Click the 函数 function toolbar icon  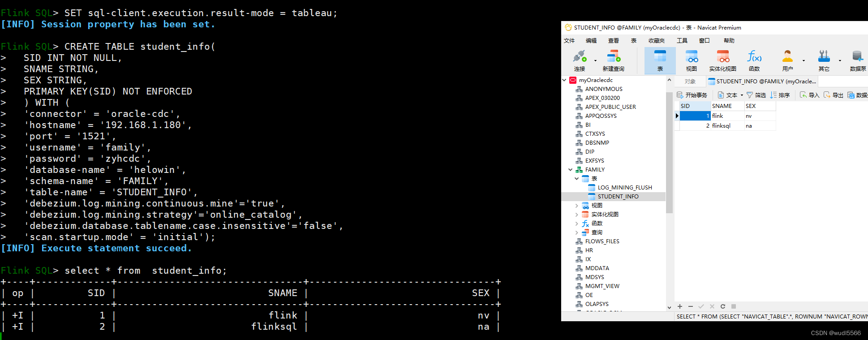754,60
